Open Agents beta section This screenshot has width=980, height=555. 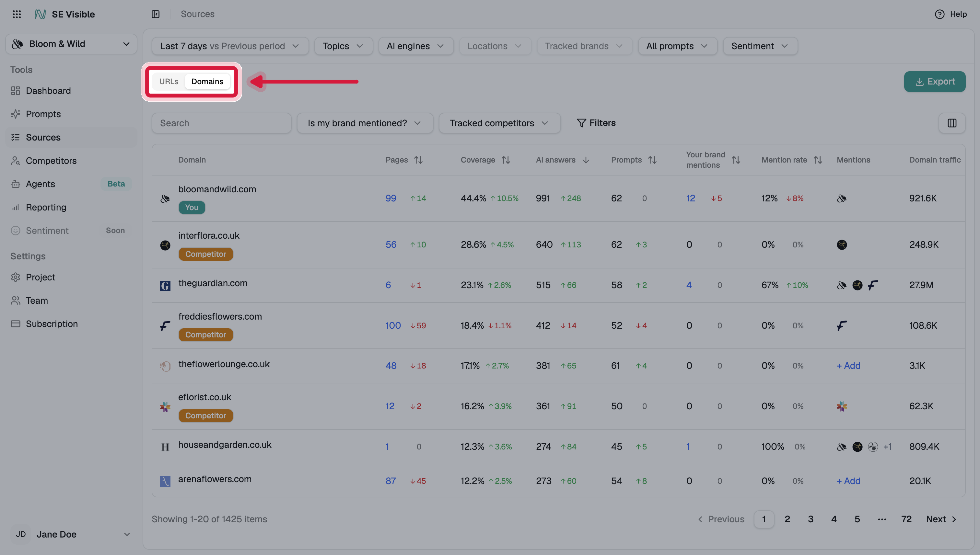[x=71, y=184]
